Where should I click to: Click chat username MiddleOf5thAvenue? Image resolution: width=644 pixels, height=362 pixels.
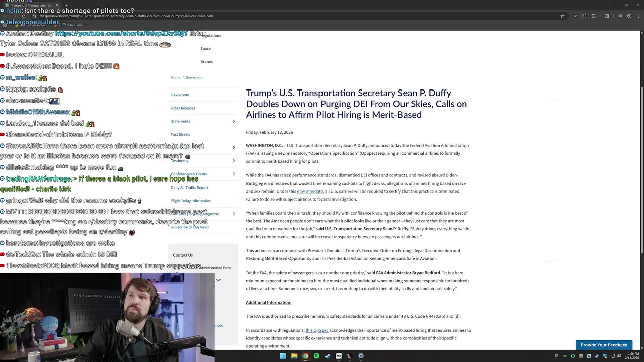pyautogui.click(x=38, y=112)
